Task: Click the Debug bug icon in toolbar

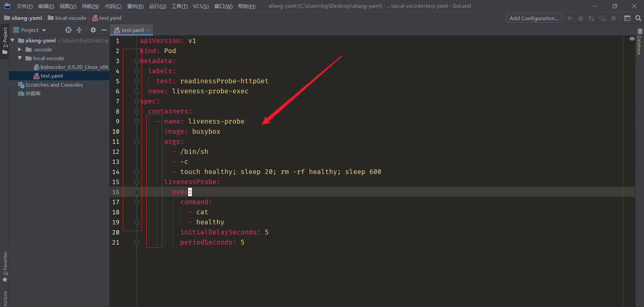Action: pos(581,18)
